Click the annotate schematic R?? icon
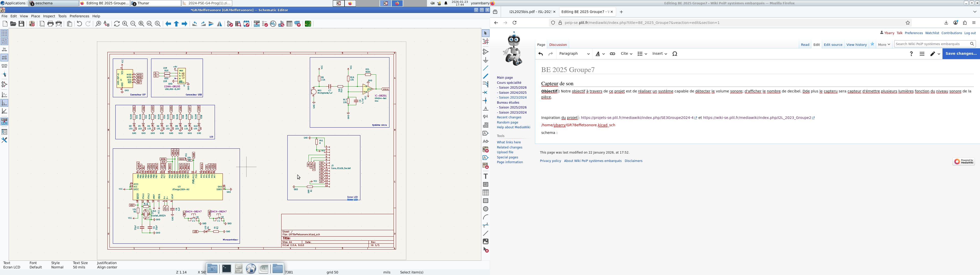980x275 pixels. click(x=257, y=24)
